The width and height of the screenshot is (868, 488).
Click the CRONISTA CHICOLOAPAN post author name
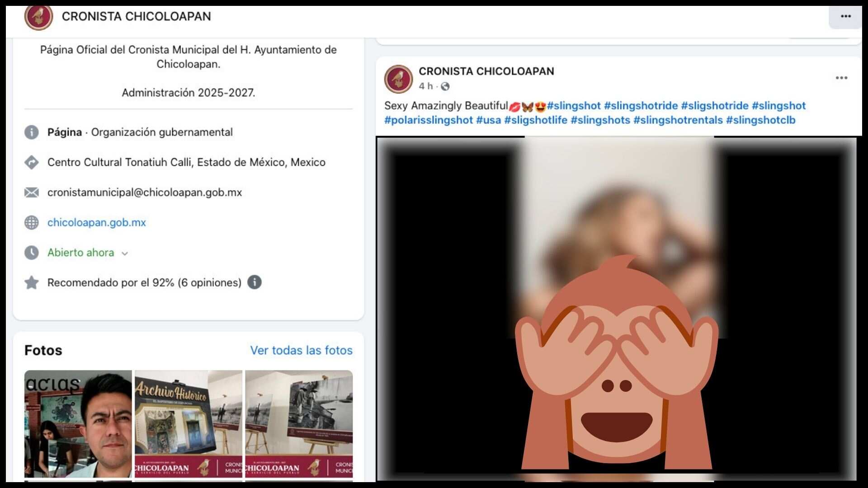coord(486,71)
